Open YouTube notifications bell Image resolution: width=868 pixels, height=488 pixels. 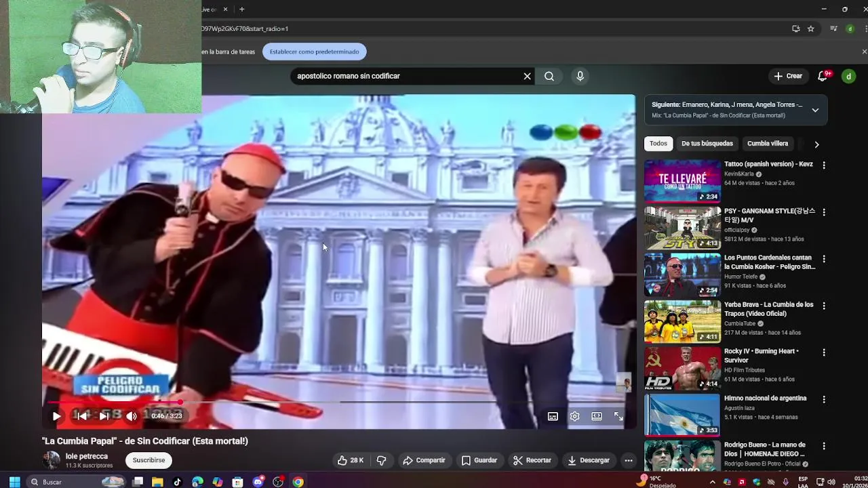click(x=823, y=76)
